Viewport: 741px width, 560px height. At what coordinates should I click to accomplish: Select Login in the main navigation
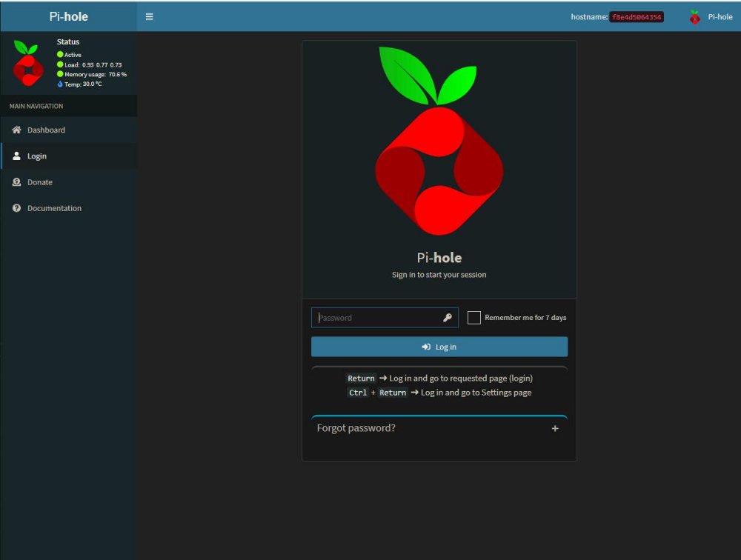[69, 156]
